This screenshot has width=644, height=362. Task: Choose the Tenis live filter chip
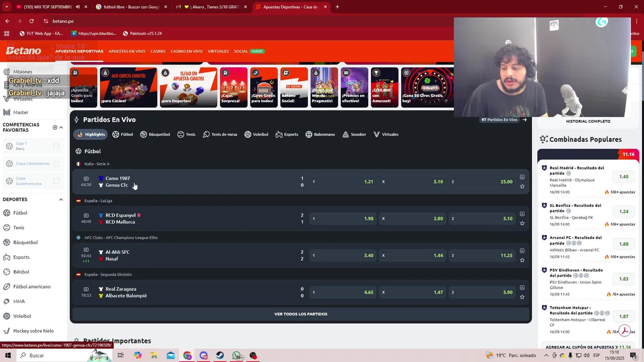point(186,134)
